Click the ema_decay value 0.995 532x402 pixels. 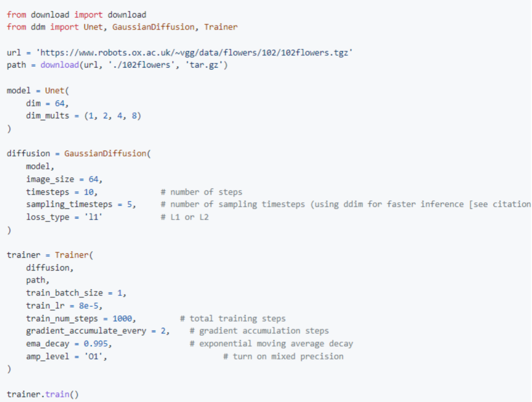[98, 343]
